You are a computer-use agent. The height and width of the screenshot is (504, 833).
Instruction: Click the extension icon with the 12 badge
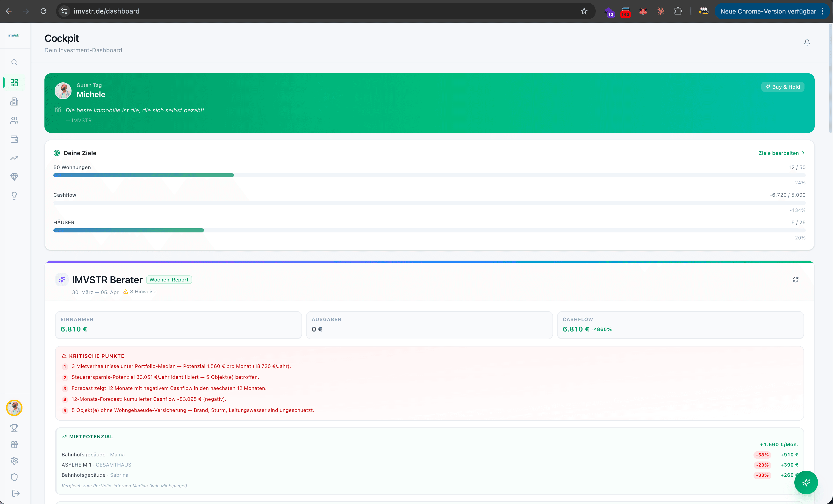pyautogui.click(x=609, y=12)
